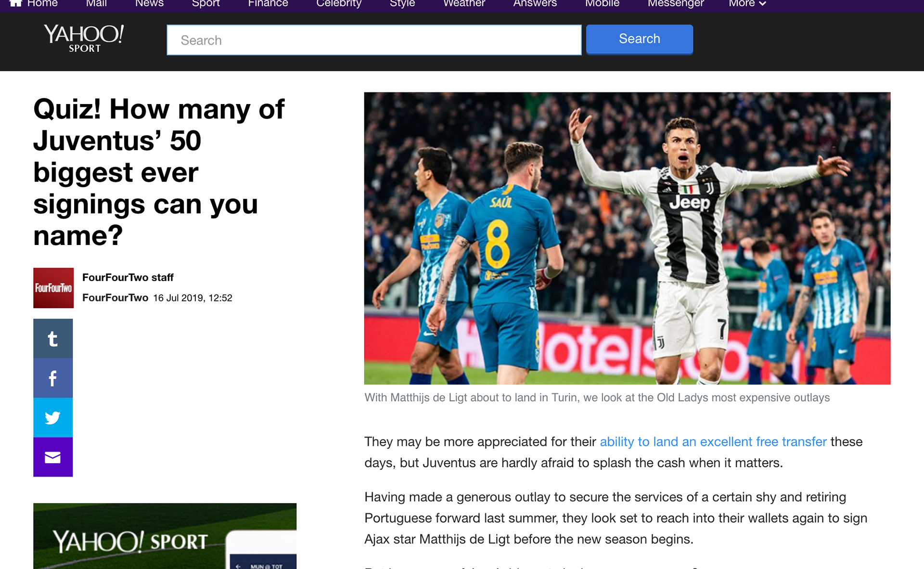
Task: Open the Yahoo Sport logo
Action: tap(84, 38)
